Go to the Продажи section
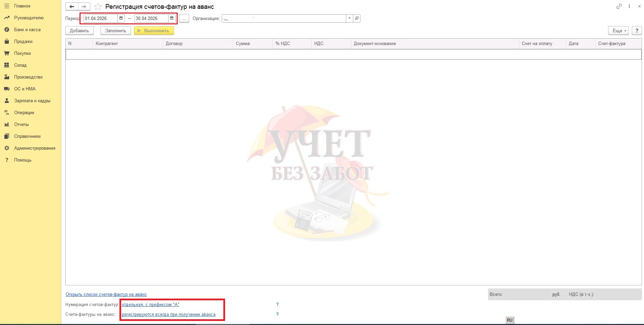The image size is (644, 325). click(x=23, y=42)
